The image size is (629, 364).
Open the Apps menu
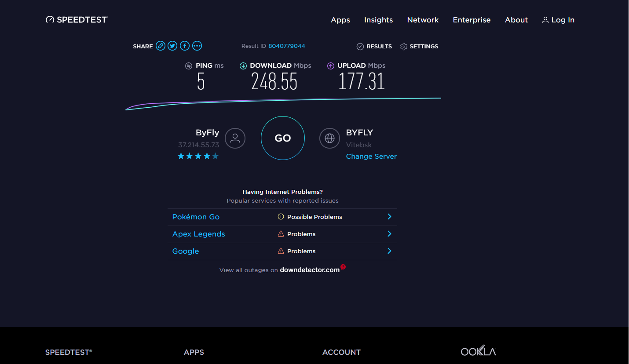point(340,20)
